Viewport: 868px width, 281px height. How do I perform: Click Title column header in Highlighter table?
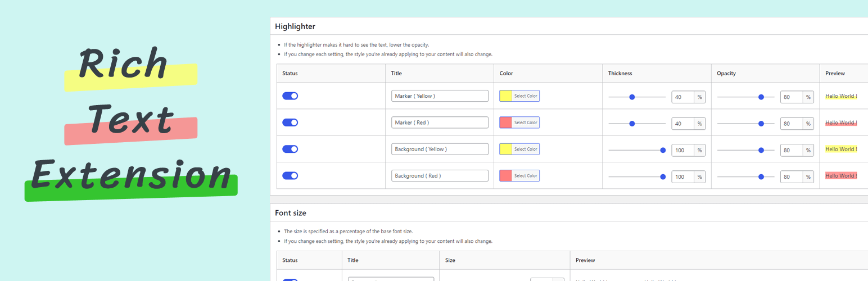click(396, 73)
